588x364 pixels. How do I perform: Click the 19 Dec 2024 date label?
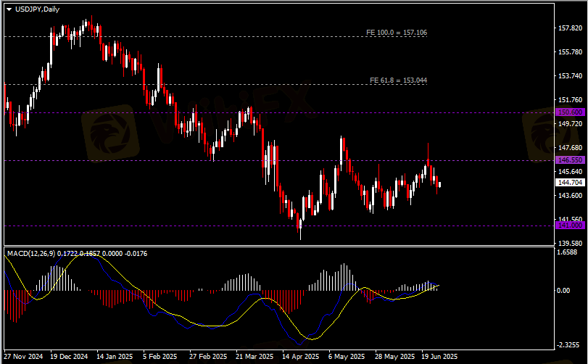point(69,356)
